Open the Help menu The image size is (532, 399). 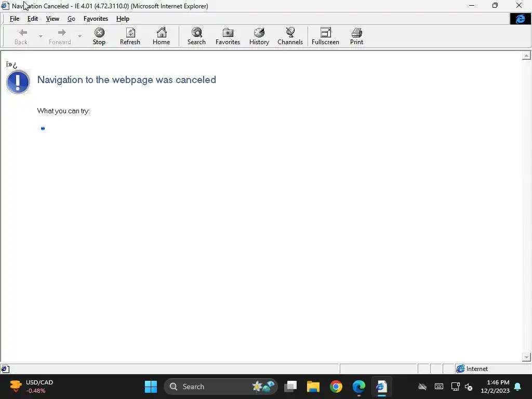[x=123, y=19]
